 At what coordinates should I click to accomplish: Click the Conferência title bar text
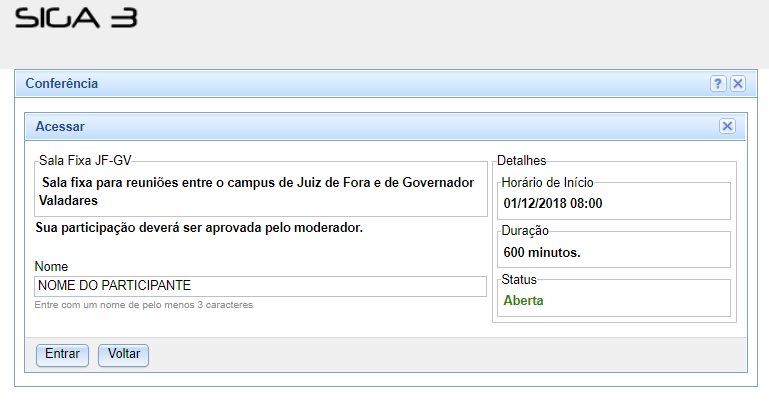click(61, 84)
